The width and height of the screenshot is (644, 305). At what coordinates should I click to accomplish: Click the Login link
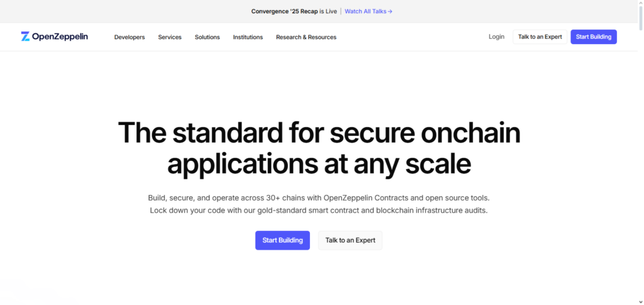click(496, 36)
